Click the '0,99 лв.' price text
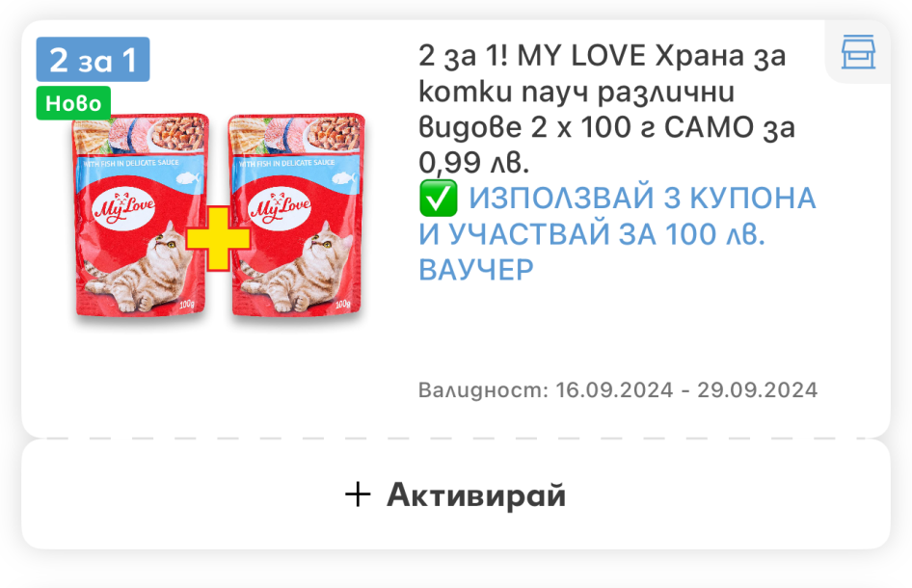 [474, 162]
